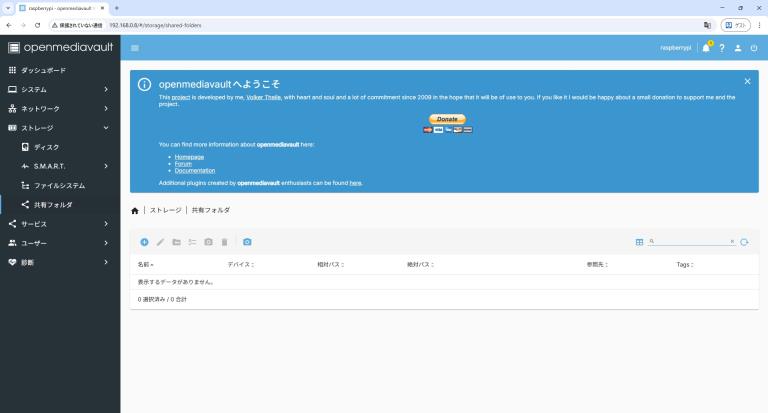Screen dimensions: 768x413
Task: Click the access control list toolbar icon
Action: pyautogui.click(x=192, y=242)
